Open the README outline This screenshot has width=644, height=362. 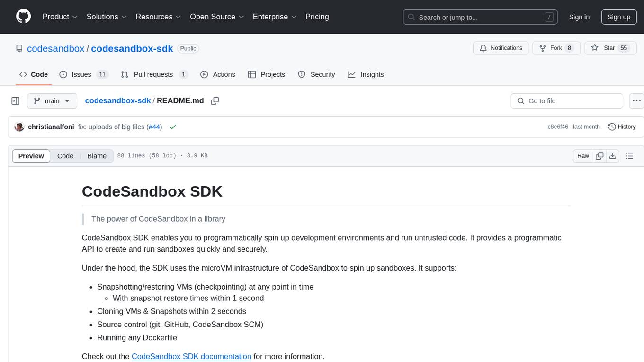point(629,156)
